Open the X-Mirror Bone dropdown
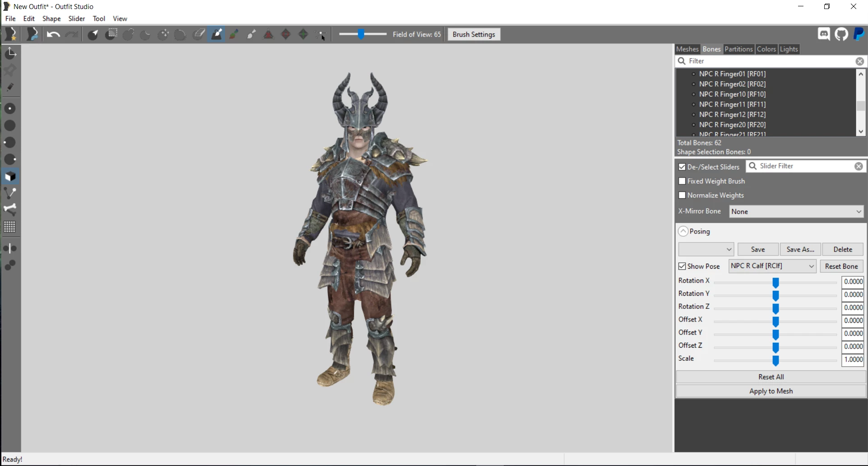This screenshot has height=466, width=868. pyautogui.click(x=796, y=211)
